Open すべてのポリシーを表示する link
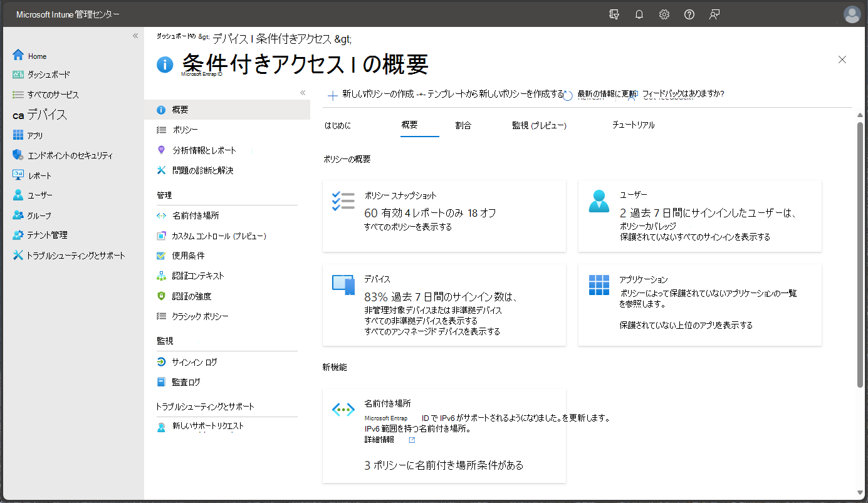 [408, 227]
